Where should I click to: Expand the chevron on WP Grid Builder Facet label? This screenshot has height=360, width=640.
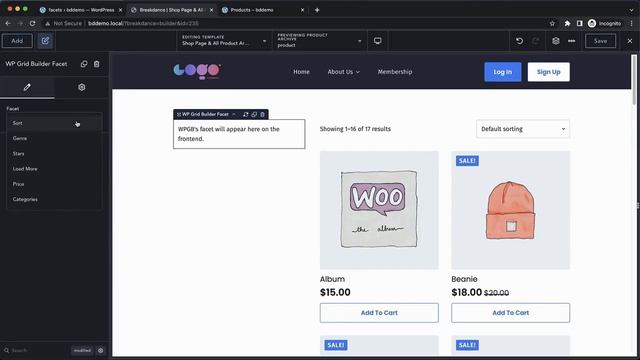234,114
